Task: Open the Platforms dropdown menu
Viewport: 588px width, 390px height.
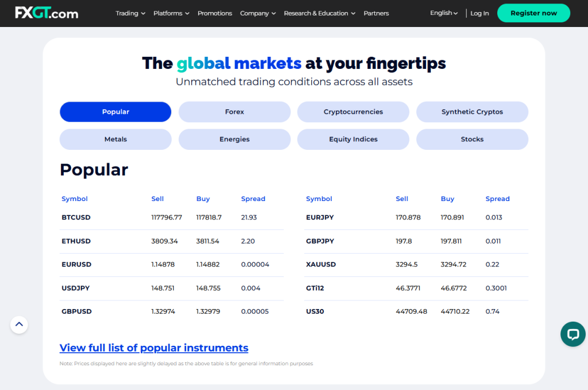Action: [171, 13]
